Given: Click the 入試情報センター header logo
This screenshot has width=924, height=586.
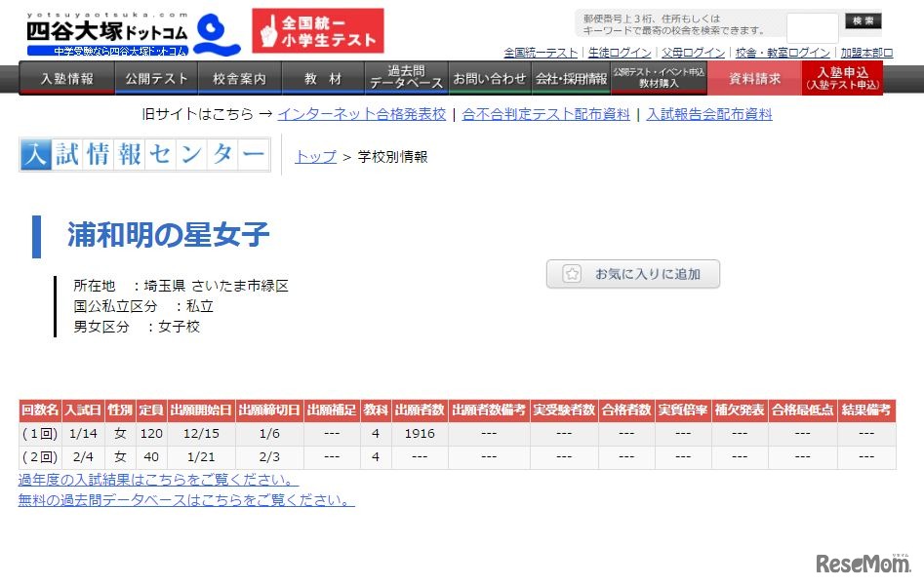Looking at the screenshot, I should [x=143, y=155].
